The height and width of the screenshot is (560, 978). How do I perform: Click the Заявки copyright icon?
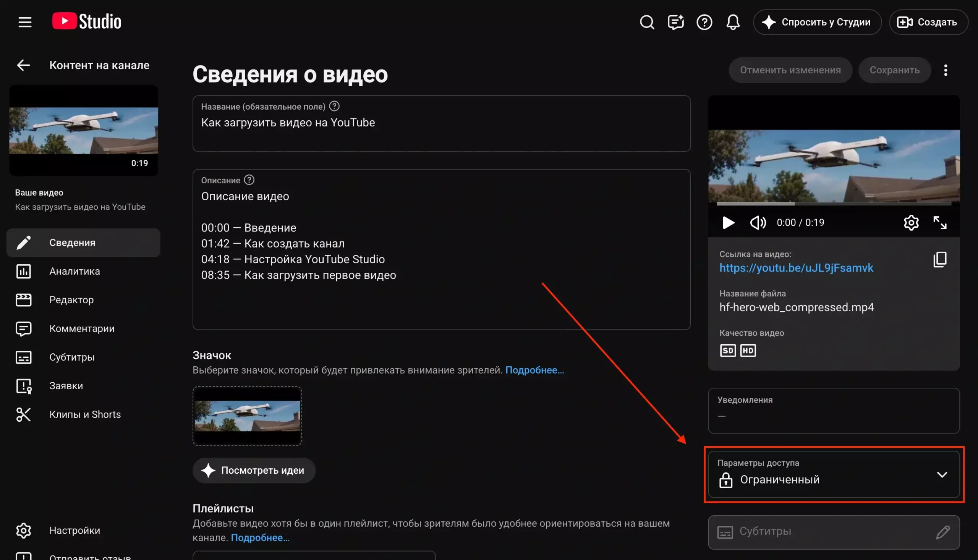tap(24, 386)
